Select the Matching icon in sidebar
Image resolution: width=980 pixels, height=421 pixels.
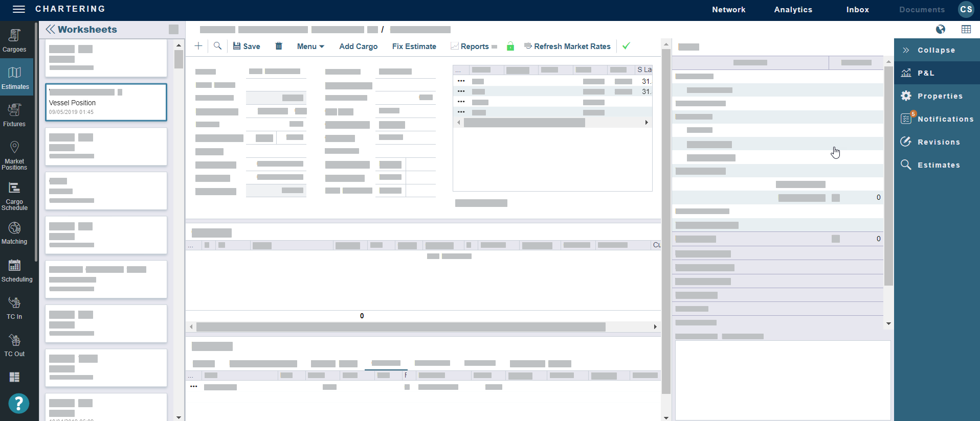[14, 233]
